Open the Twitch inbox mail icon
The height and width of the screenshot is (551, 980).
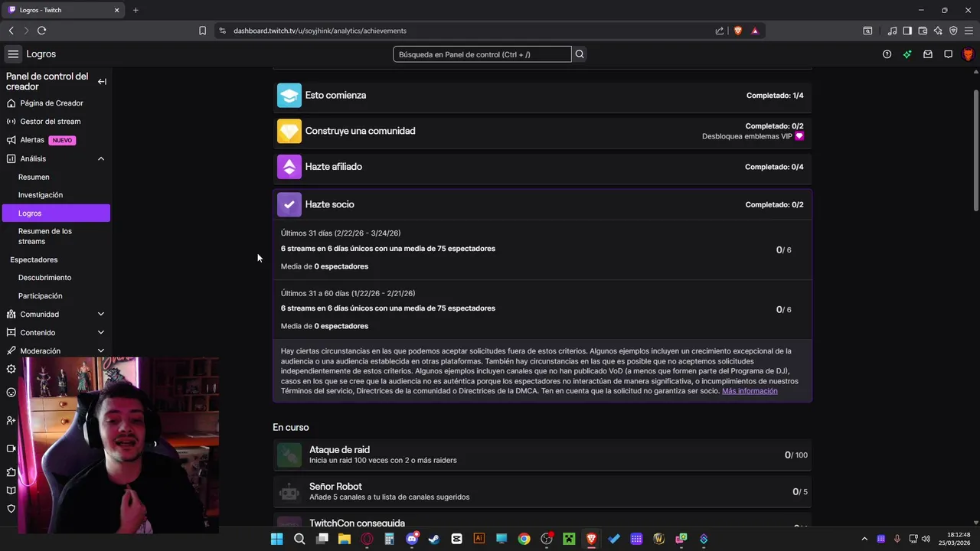(928, 54)
